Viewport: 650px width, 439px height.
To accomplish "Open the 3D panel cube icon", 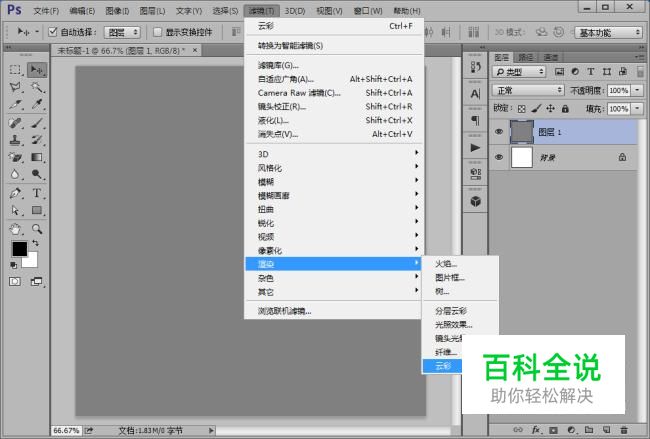I will coord(475,201).
